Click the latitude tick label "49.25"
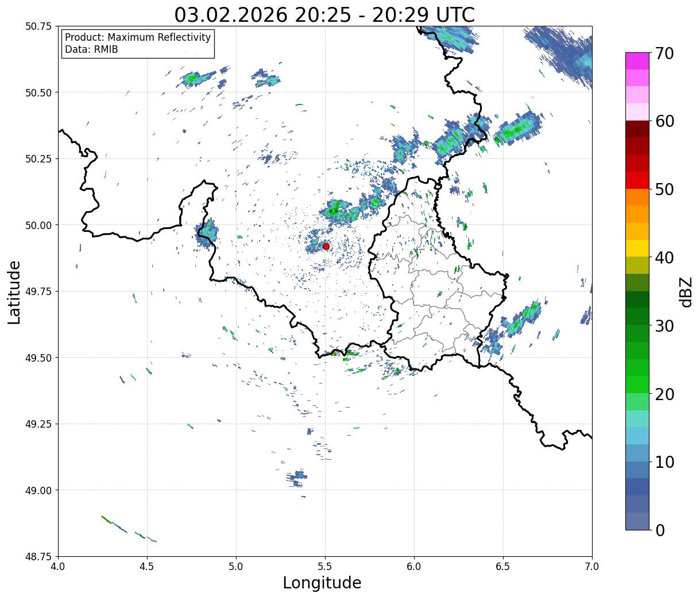The width and height of the screenshot is (700, 597). coord(38,424)
